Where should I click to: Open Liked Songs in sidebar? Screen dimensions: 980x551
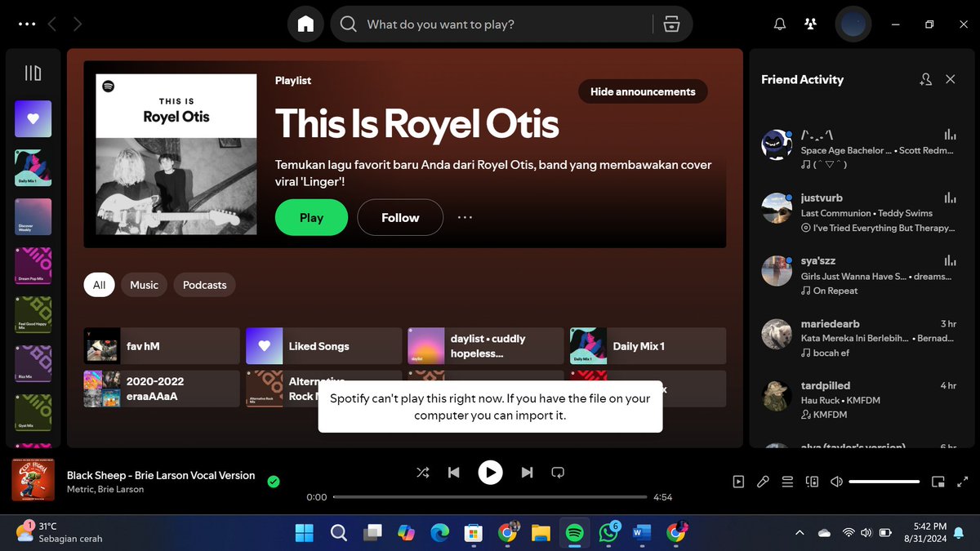pos(33,118)
